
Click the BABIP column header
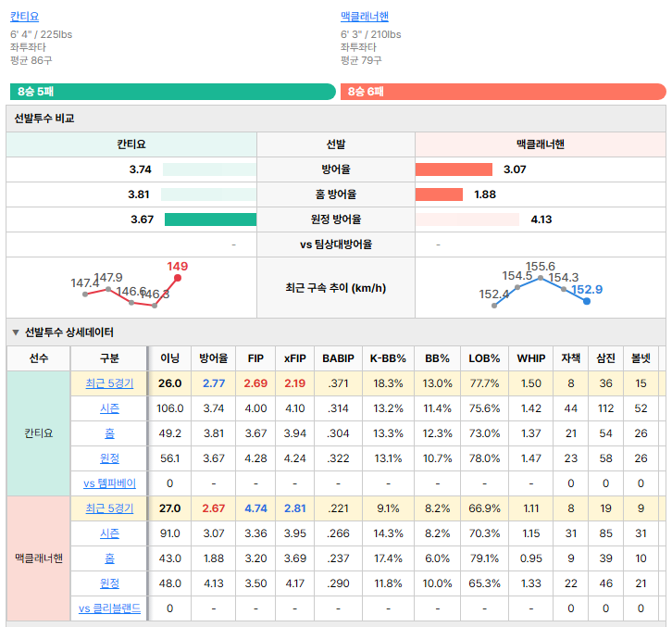(x=338, y=358)
